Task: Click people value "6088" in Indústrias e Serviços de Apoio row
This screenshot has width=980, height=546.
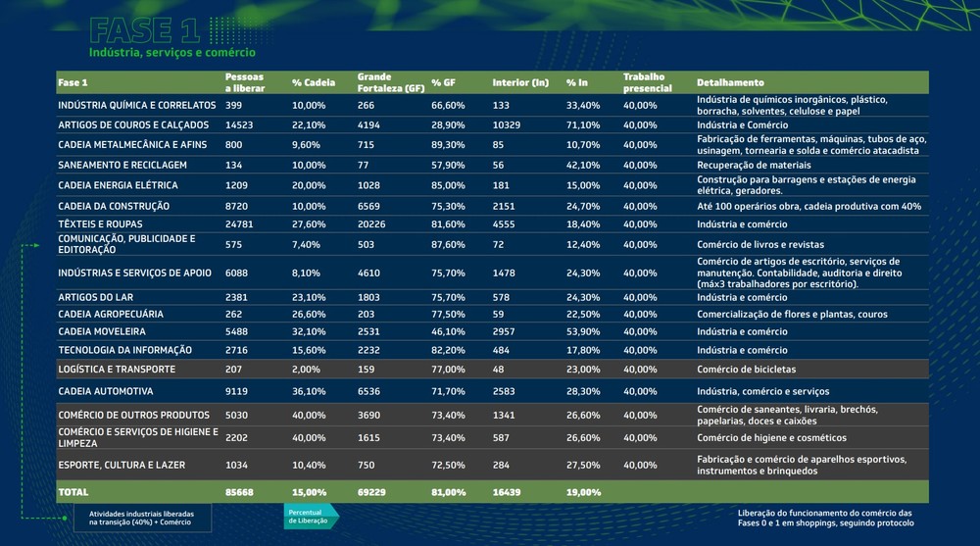Action: pyautogui.click(x=236, y=273)
